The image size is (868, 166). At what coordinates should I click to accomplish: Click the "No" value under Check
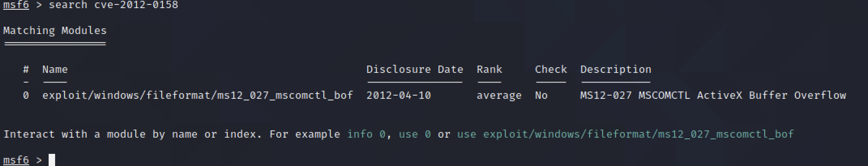(x=541, y=96)
